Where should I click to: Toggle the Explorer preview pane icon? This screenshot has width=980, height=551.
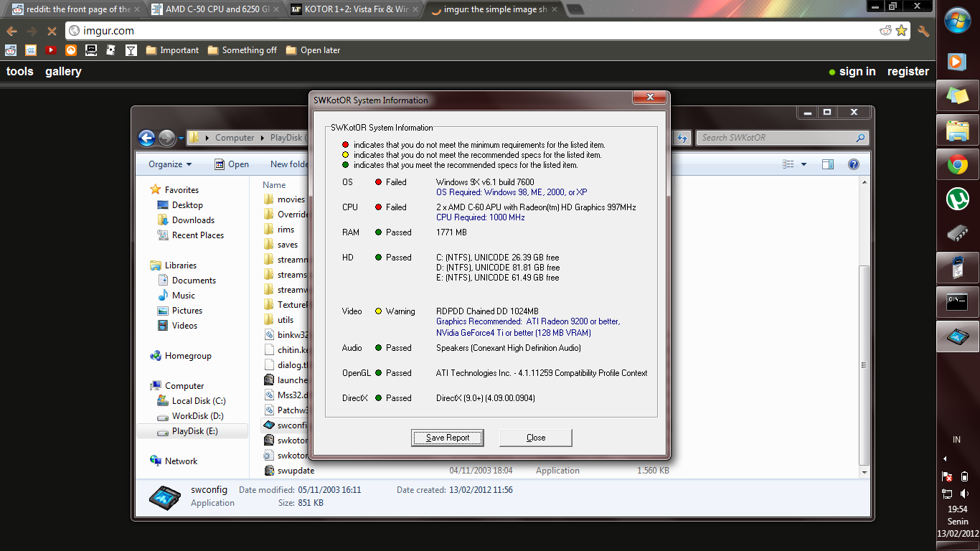[x=828, y=164]
